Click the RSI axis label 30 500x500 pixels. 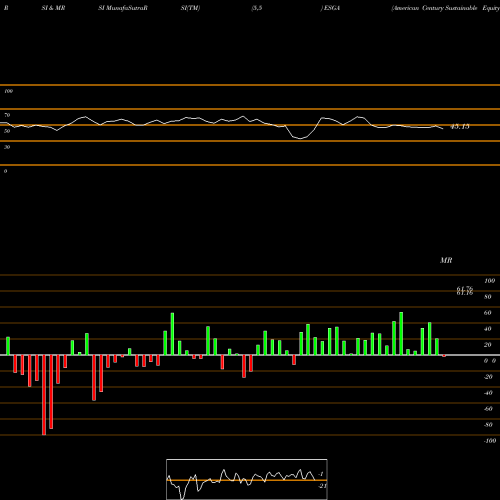coord(7,147)
